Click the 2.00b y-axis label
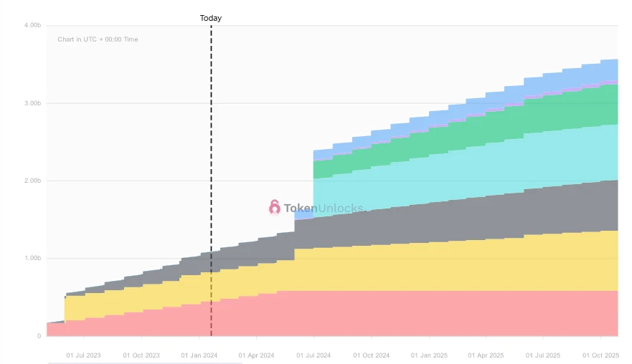This screenshot has width=632, height=364. tap(32, 181)
